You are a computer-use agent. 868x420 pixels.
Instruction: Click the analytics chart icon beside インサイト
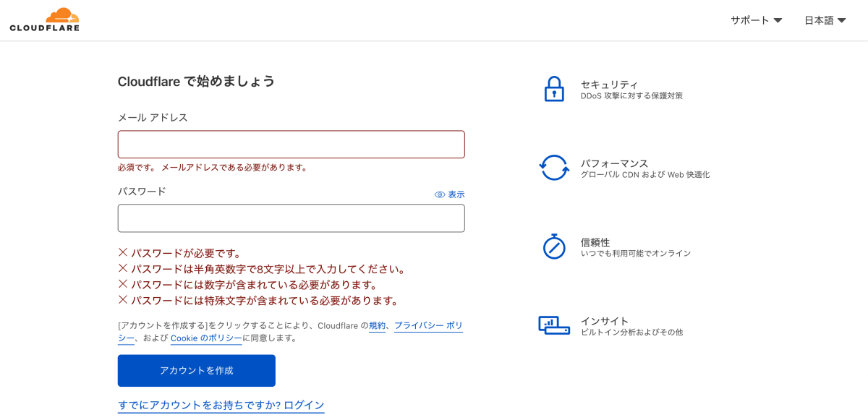pyautogui.click(x=553, y=325)
